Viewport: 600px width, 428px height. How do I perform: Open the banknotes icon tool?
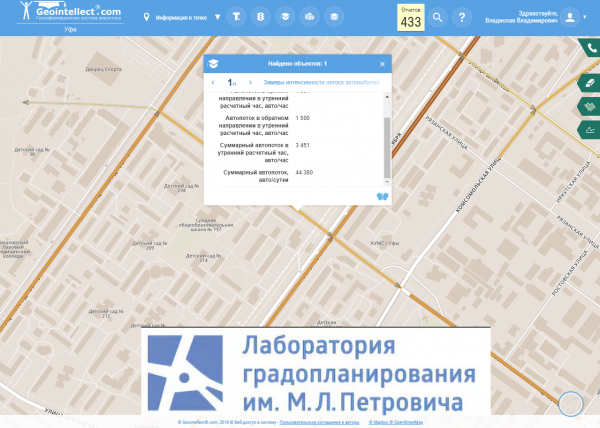(x=309, y=17)
